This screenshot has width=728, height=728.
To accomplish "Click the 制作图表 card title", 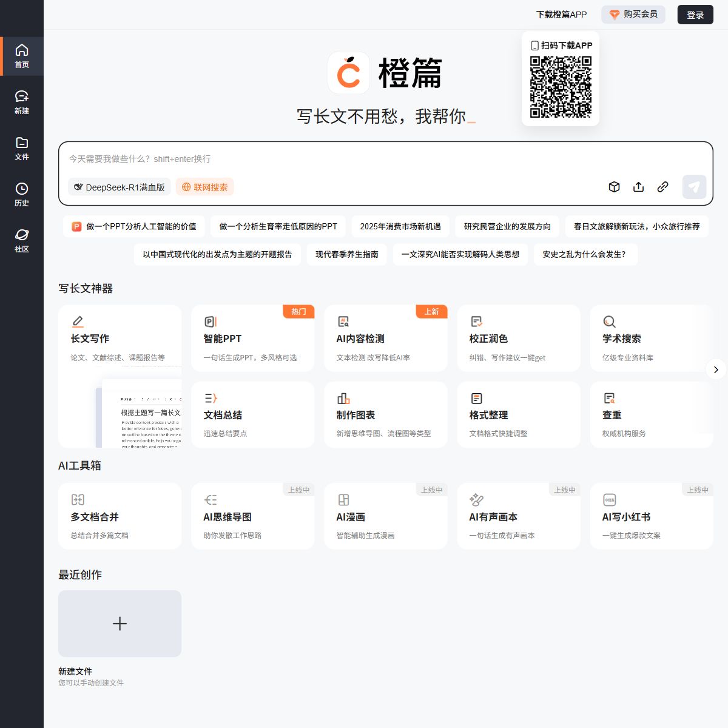I will pyautogui.click(x=356, y=415).
